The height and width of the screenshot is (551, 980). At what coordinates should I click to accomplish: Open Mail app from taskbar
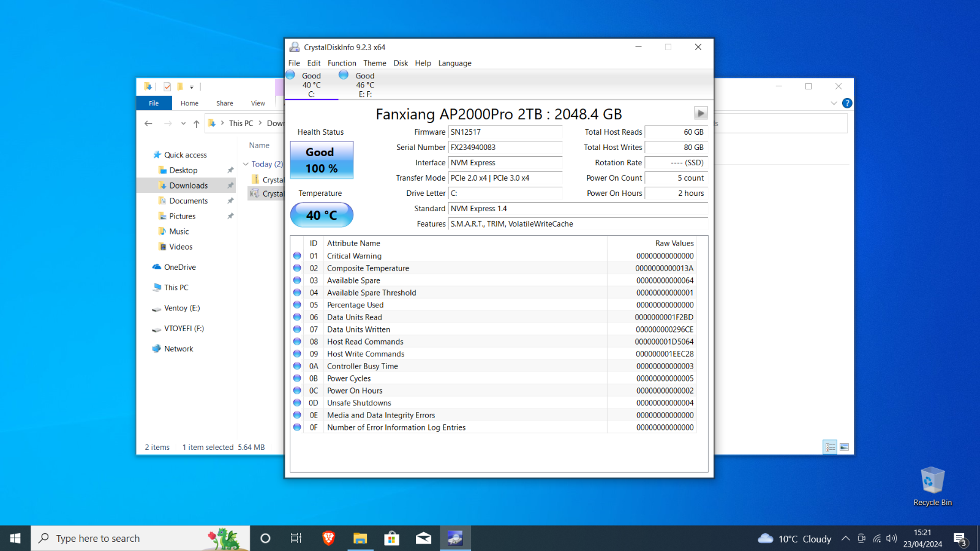point(424,538)
